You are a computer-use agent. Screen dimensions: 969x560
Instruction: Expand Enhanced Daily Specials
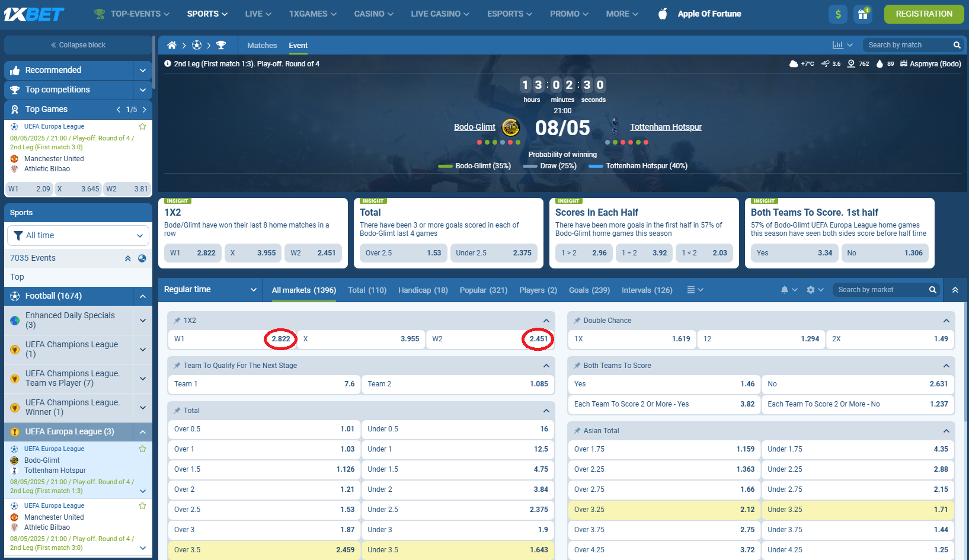tap(142, 320)
